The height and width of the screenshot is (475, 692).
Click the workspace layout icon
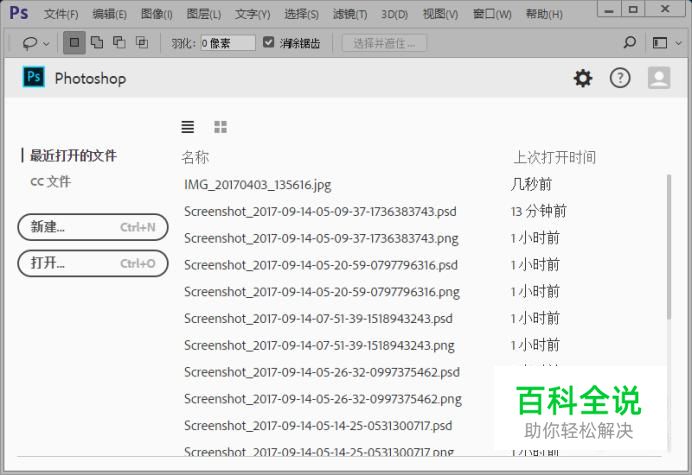coord(660,43)
